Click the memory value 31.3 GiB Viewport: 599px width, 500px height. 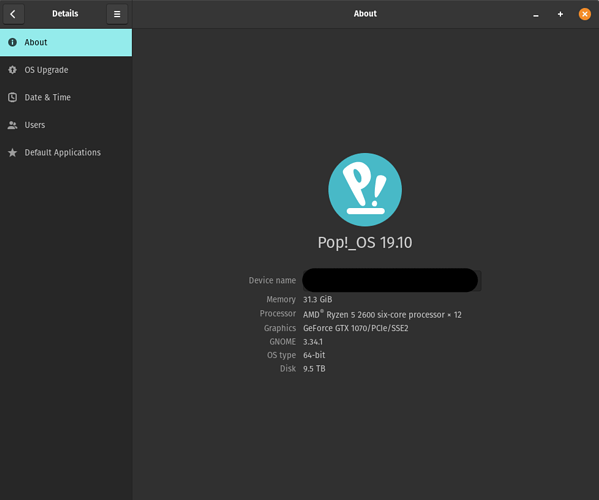[x=317, y=299]
